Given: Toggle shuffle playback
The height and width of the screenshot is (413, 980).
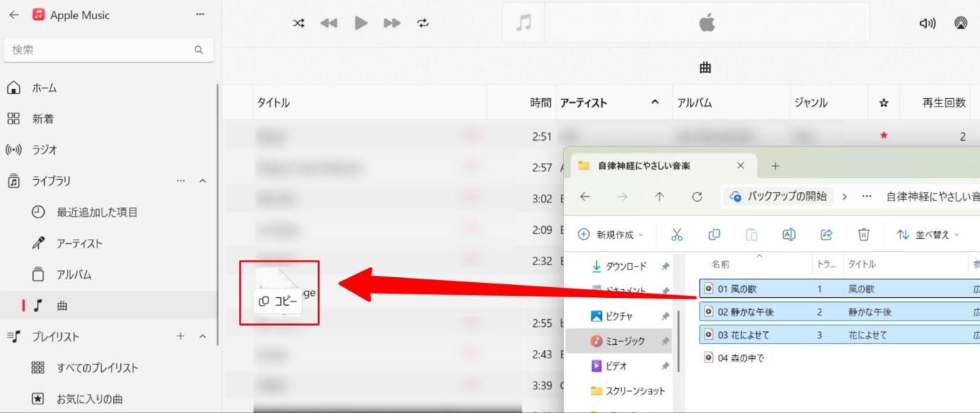Looking at the screenshot, I should [299, 23].
